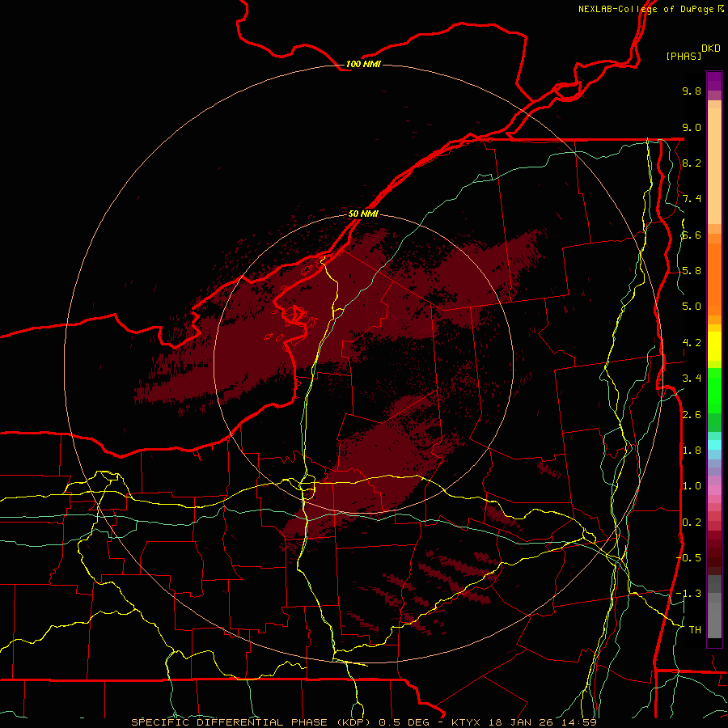Click the 9.0 scale value
The height and width of the screenshot is (728, 728).
[692, 127]
